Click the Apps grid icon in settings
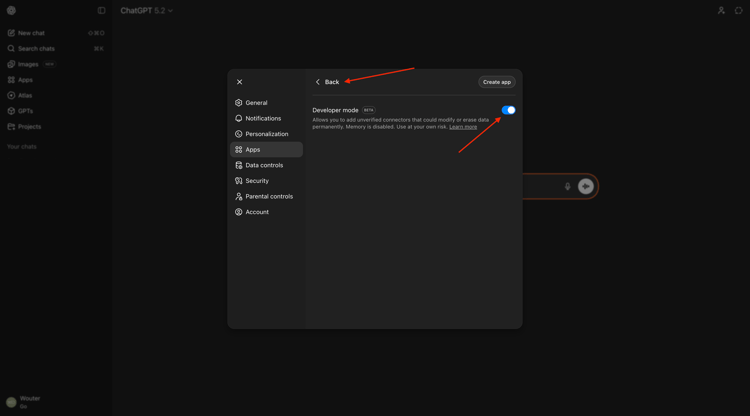750x416 pixels. (239, 150)
